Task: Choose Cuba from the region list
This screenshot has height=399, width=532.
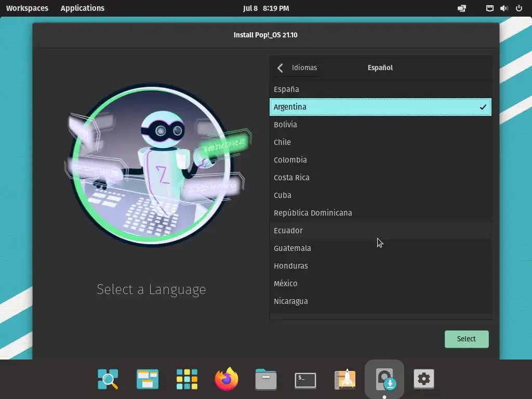Action: coord(380,195)
